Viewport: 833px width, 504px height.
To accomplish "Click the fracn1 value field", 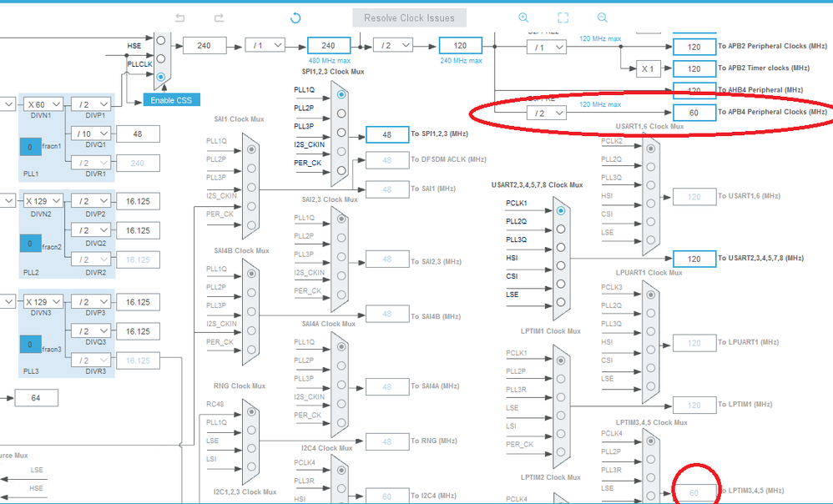I will tap(30, 147).
